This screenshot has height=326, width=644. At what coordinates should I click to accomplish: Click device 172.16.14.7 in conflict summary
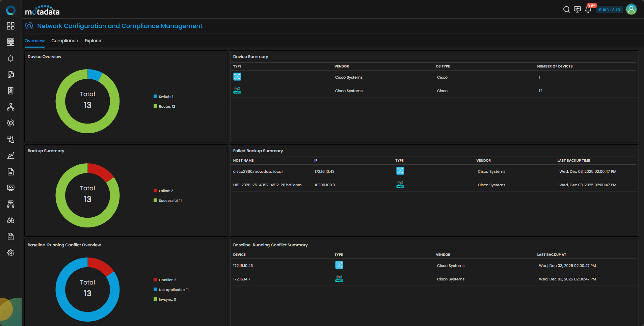[x=242, y=279]
